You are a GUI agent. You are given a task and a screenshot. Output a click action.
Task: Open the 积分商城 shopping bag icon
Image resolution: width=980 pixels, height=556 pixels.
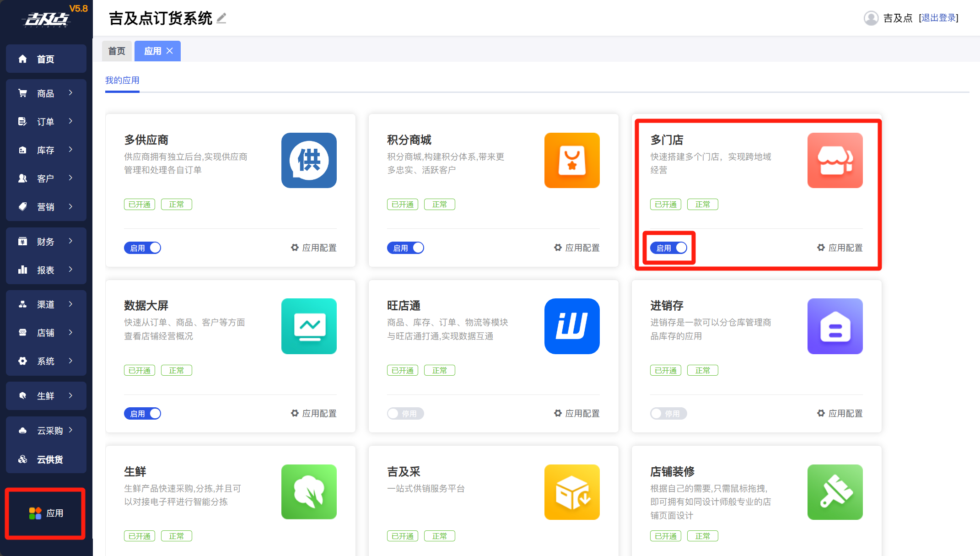point(571,160)
